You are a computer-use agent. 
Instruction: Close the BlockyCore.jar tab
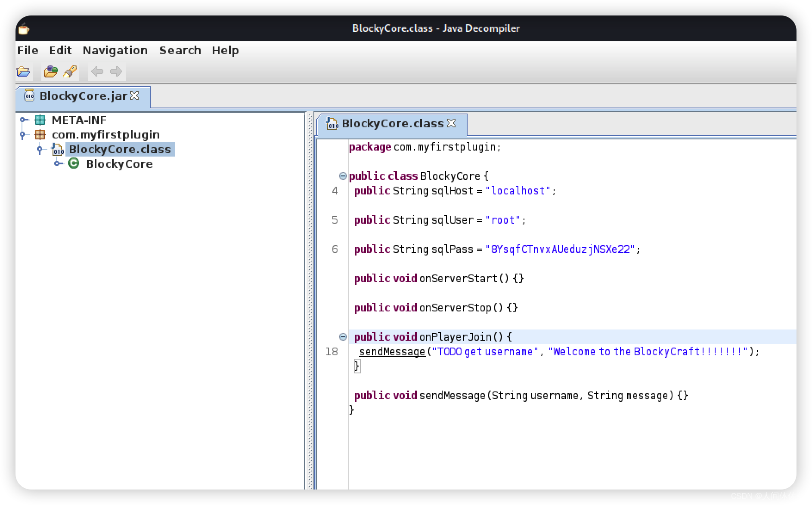coord(135,95)
